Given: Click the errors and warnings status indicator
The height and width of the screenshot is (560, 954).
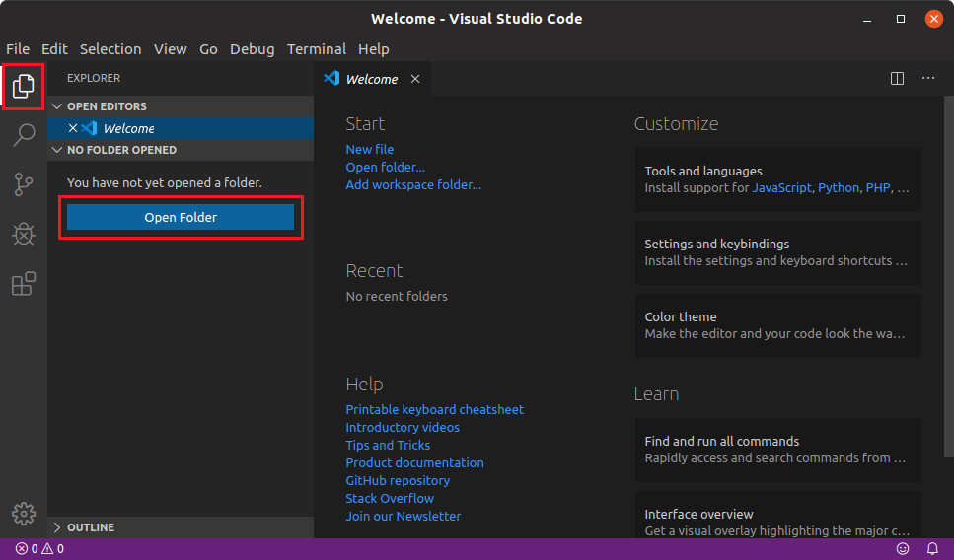Looking at the screenshot, I should click(x=39, y=548).
